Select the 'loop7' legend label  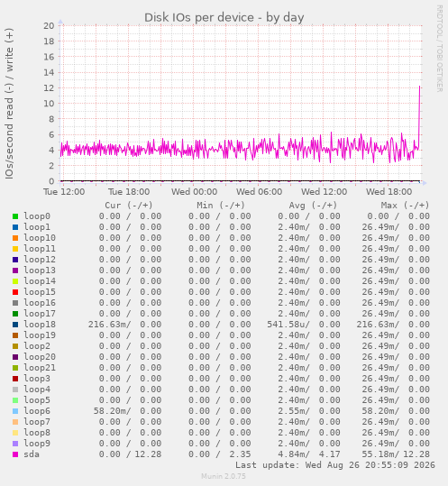[x=37, y=422]
